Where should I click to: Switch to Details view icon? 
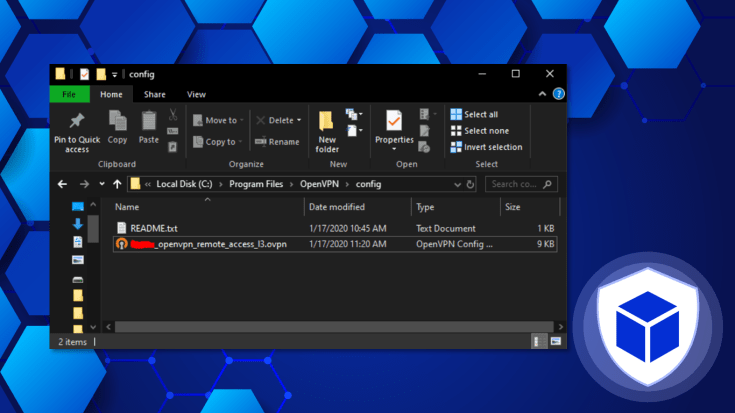click(x=539, y=341)
